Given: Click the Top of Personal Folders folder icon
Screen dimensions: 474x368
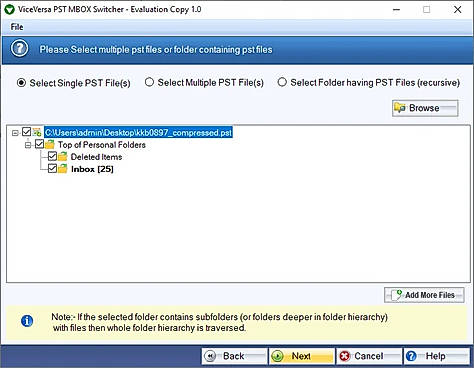Looking at the screenshot, I should (x=49, y=145).
